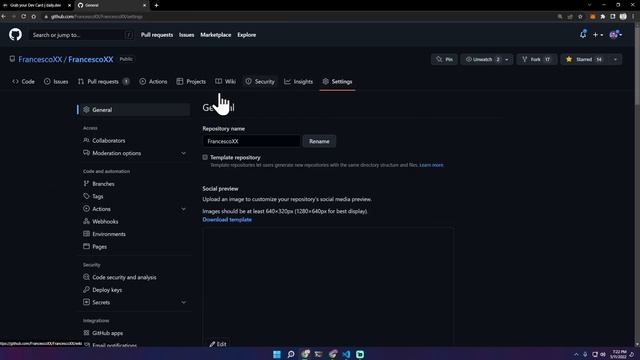
Task: Open Secrets settings in sidebar
Action: pyautogui.click(x=101, y=302)
